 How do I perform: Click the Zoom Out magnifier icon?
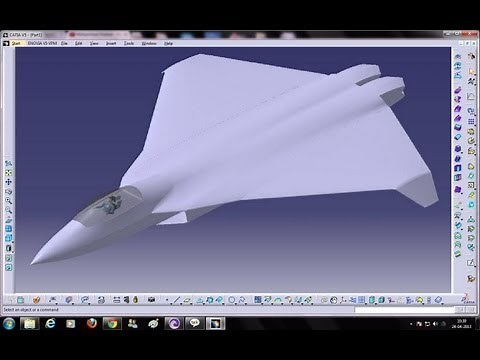point(9,210)
